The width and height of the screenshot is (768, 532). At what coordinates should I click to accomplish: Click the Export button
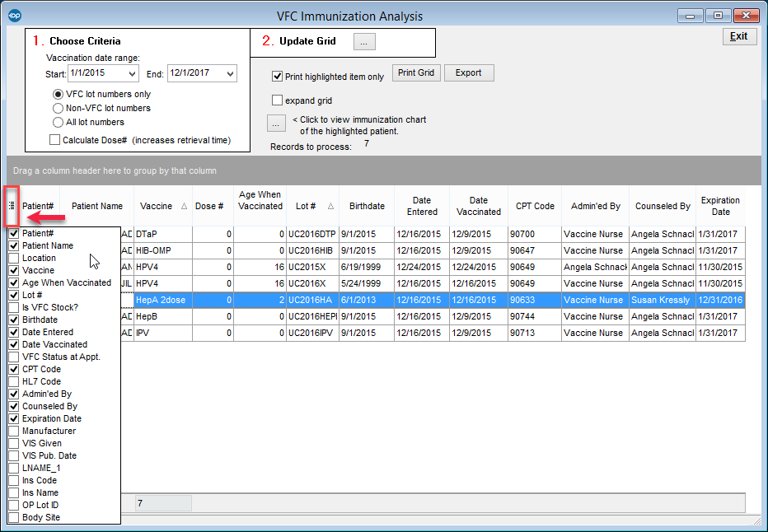(468, 72)
